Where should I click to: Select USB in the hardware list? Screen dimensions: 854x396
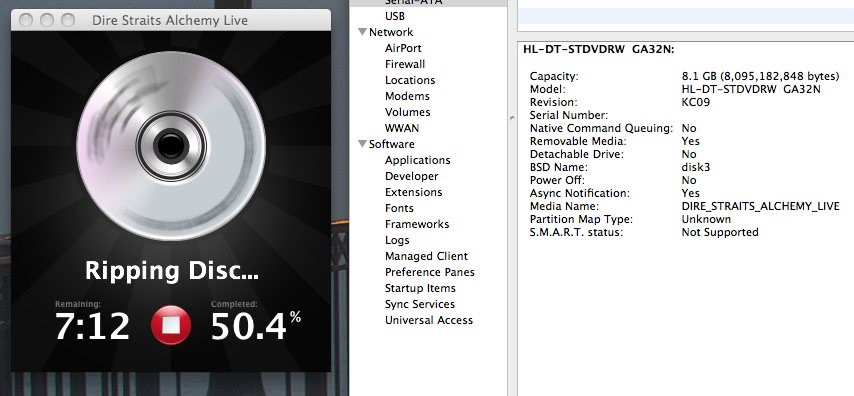pyautogui.click(x=395, y=16)
